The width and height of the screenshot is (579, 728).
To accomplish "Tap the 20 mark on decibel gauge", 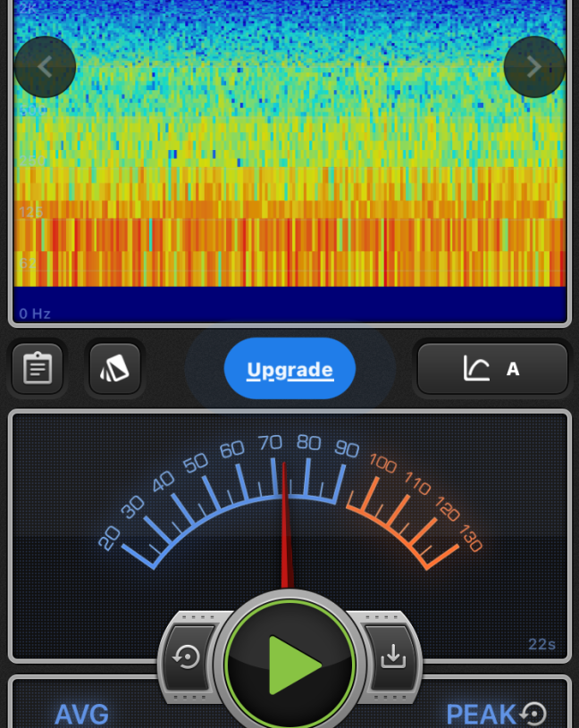I will tap(110, 538).
